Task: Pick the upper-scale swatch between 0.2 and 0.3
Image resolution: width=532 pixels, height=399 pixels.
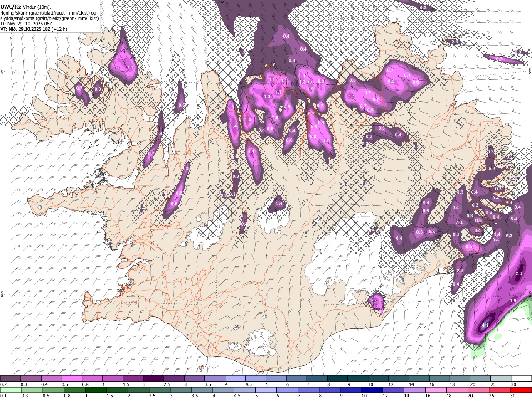Action: coord(10,379)
